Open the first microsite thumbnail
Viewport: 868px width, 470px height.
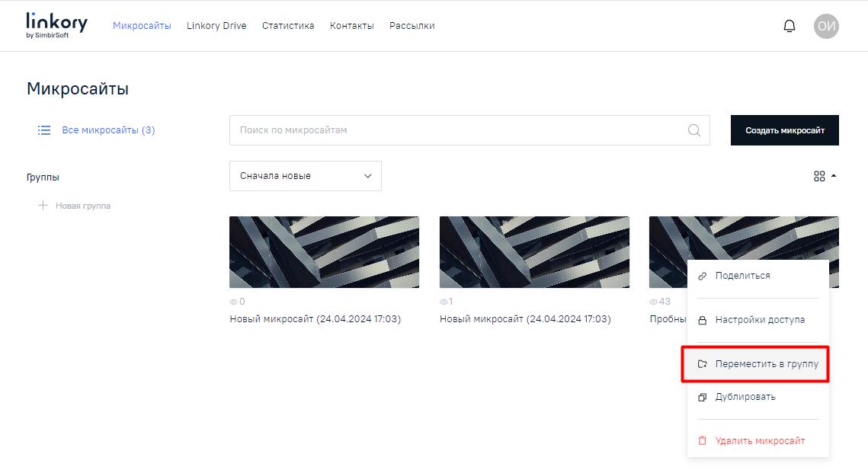point(324,252)
